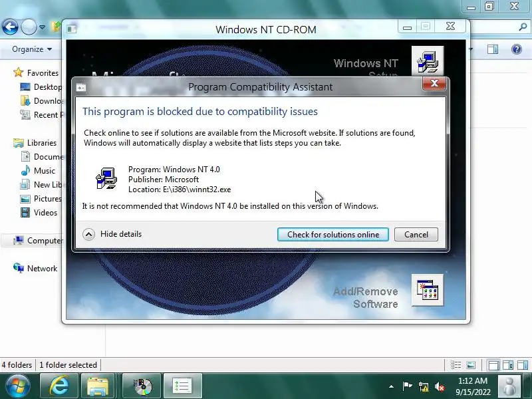Open the Pictures library
Screen dimensions: 532x399
[x=41, y=198]
